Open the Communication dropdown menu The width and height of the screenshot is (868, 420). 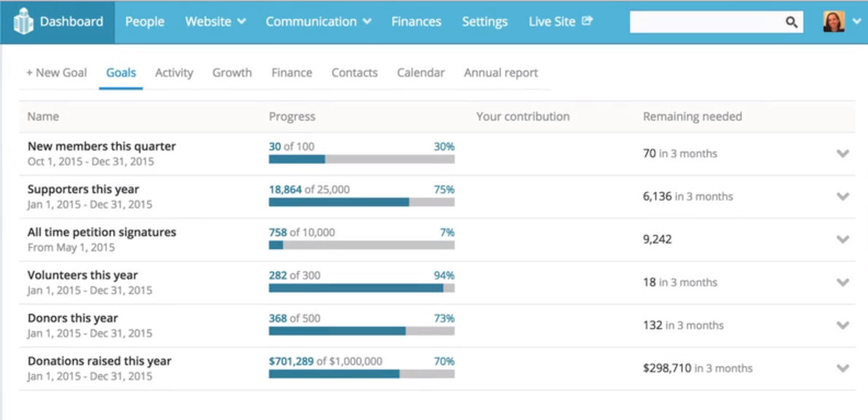click(318, 22)
